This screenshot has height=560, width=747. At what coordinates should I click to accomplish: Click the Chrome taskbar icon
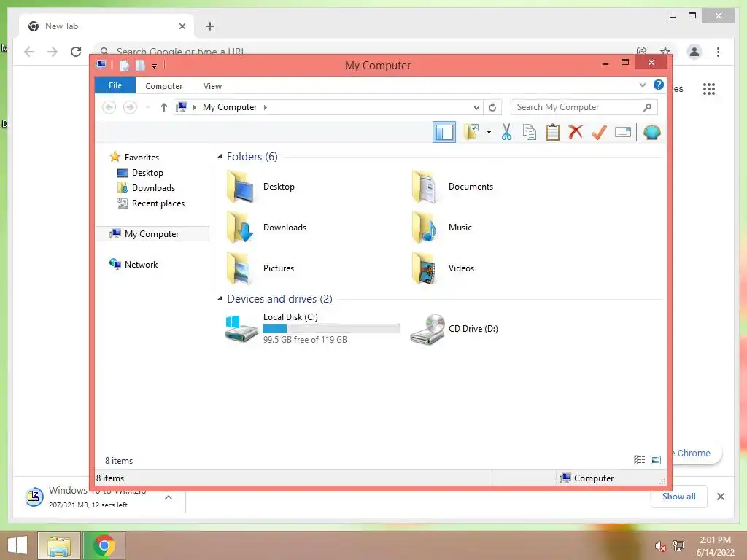(104, 545)
